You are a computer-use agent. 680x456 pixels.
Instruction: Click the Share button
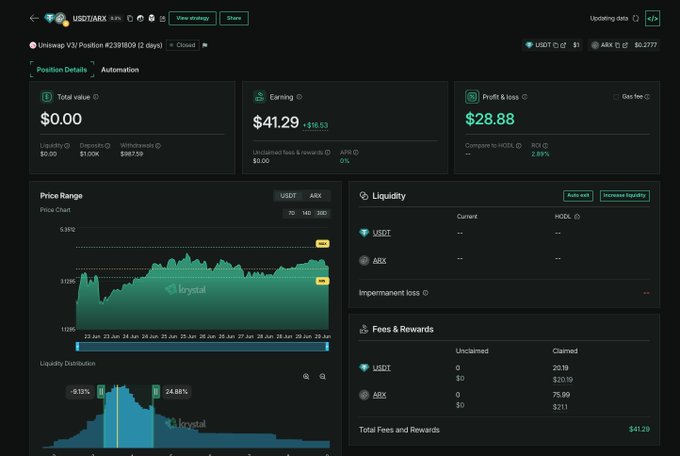point(234,18)
